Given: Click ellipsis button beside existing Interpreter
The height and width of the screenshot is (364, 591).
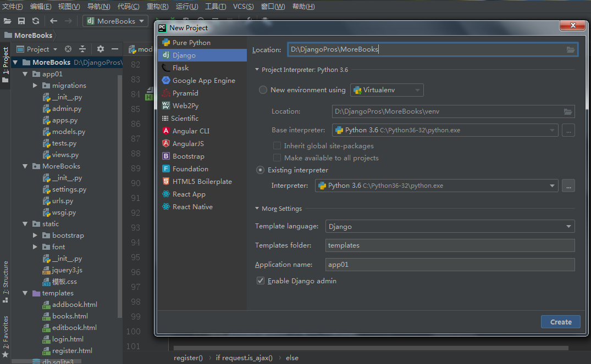Looking at the screenshot, I should click(x=568, y=186).
